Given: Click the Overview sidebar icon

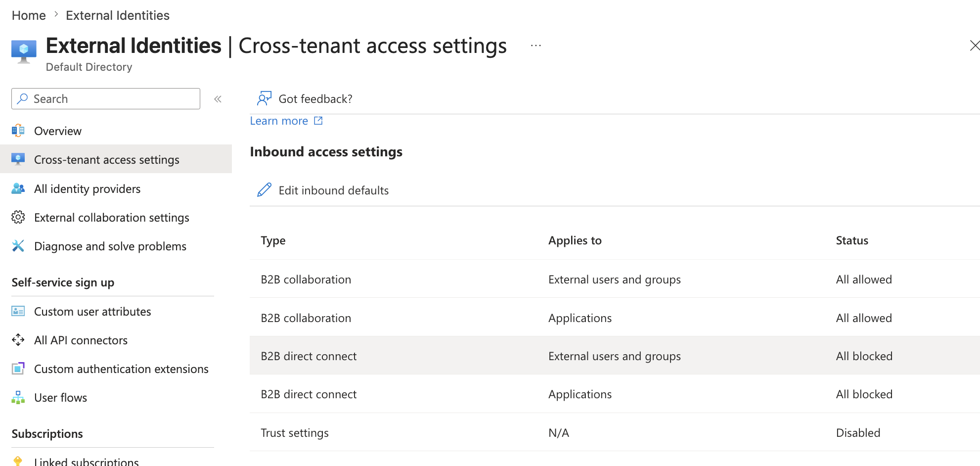Looking at the screenshot, I should [x=18, y=131].
